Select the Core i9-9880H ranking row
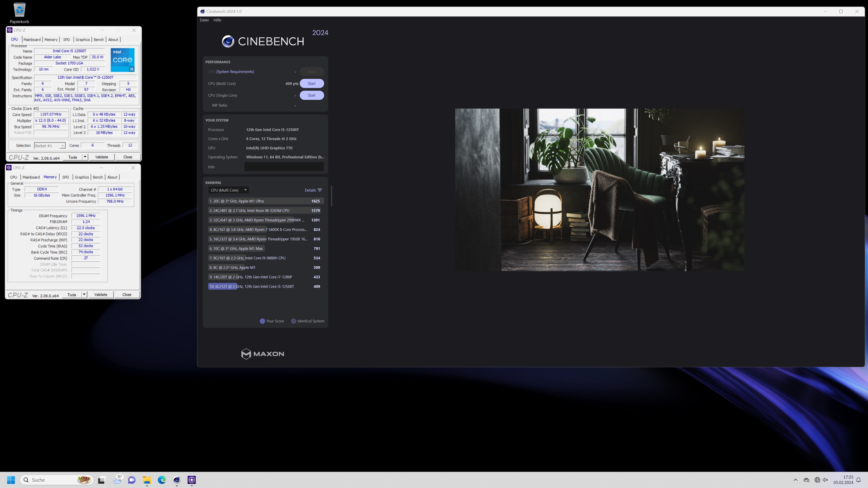868x488 pixels. pos(266,258)
